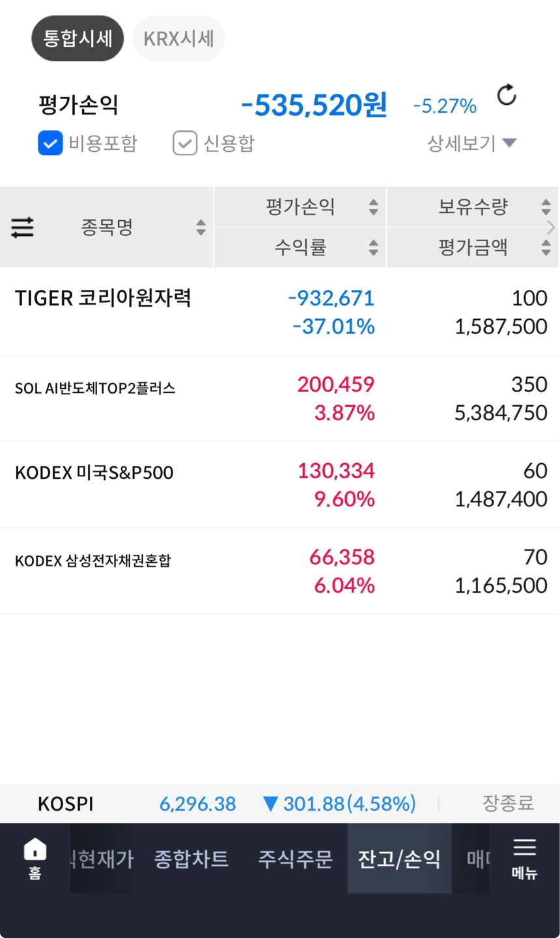
Task: Sort by 평가금액 using its sort arrows
Action: pos(546,248)
